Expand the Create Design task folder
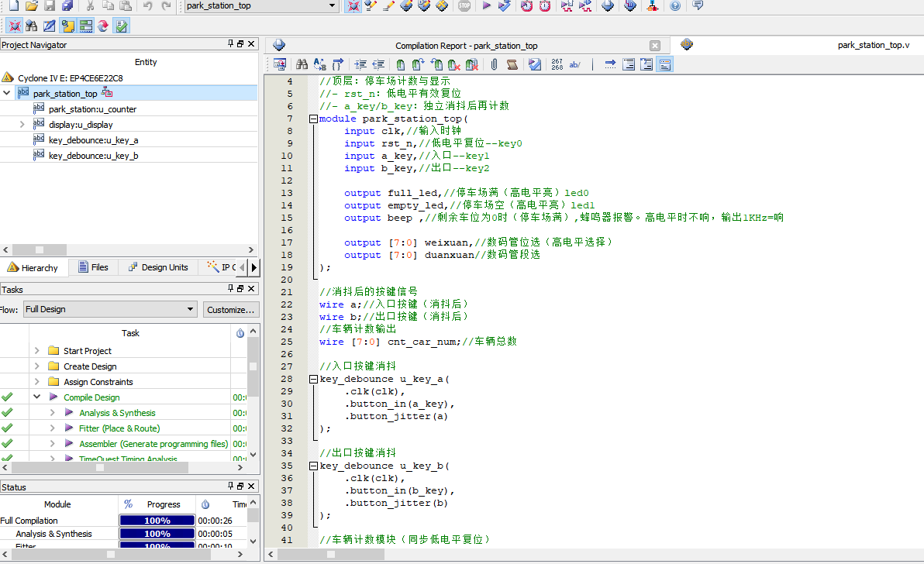The image size is (924, 564). tap(36, 366)
